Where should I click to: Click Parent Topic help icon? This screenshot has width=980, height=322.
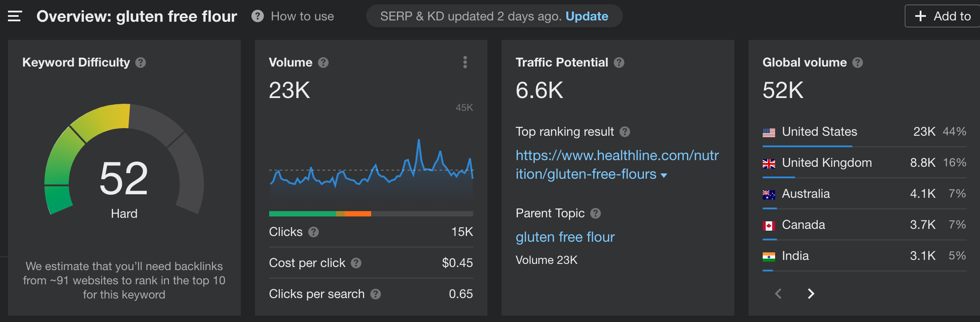(596, 213)
